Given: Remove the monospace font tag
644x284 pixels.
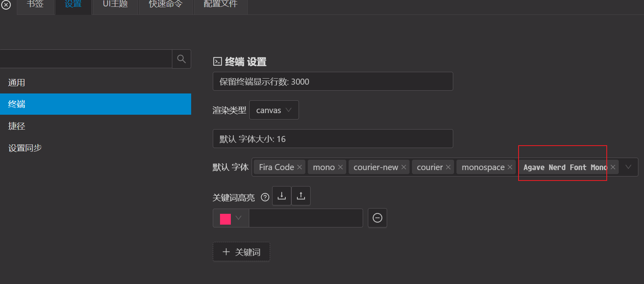Looking at the screenshot, I should point(510,167).
